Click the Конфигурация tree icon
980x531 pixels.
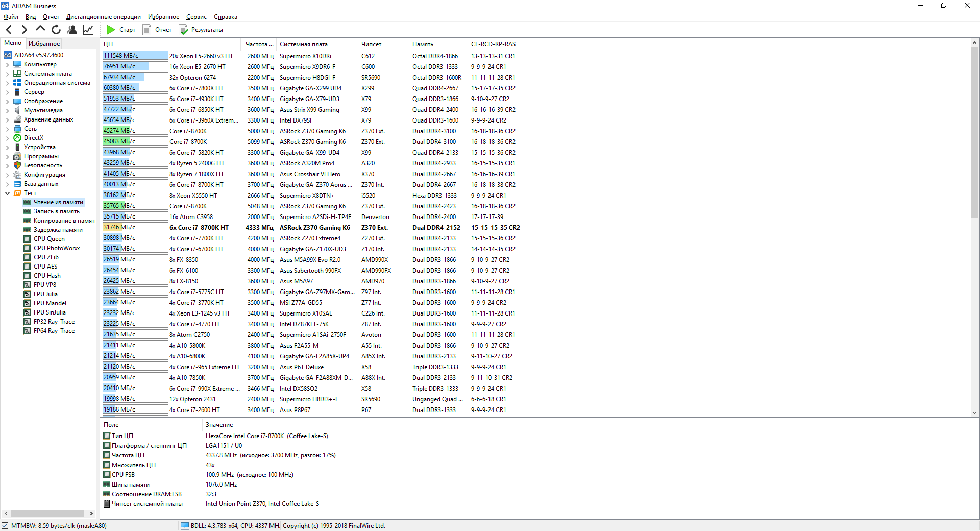pyautogui.click(x=17, y=175)
